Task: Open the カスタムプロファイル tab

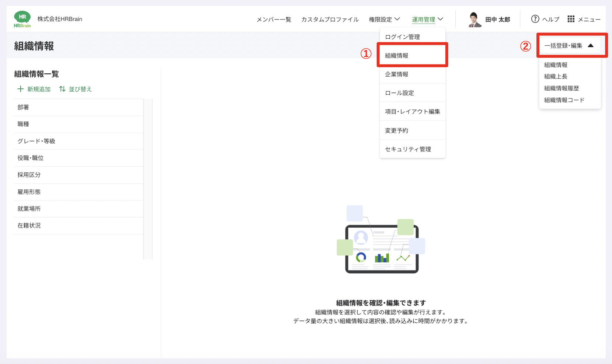Action: coord(330,20)
